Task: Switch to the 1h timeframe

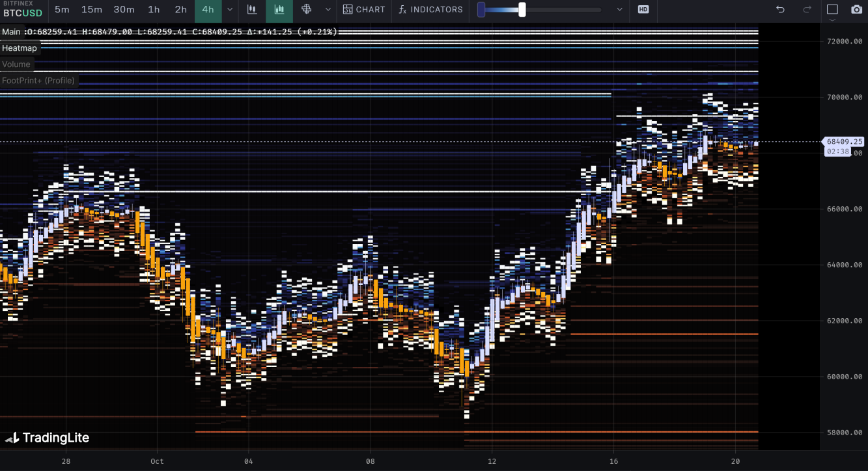Action: click(154, 10)
